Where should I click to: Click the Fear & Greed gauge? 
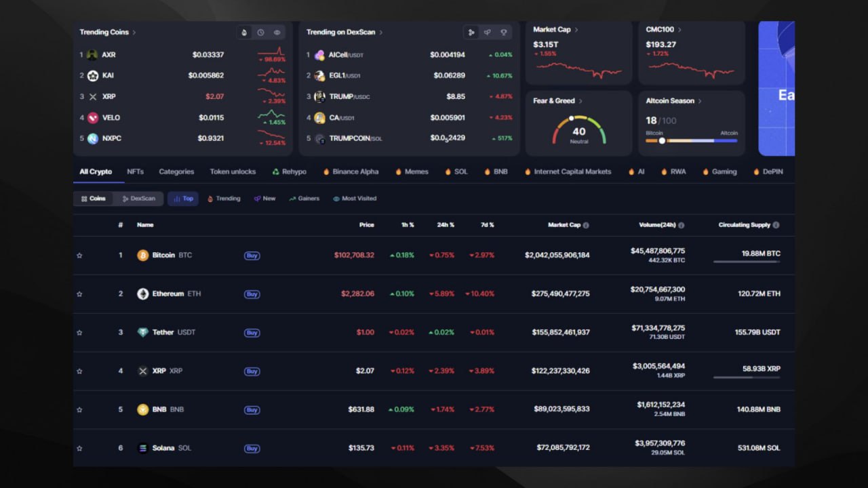578,130
